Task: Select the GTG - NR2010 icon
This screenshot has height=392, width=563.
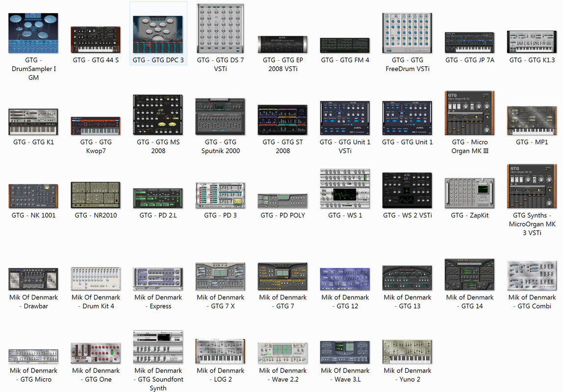Action: [x=96, y=195]
